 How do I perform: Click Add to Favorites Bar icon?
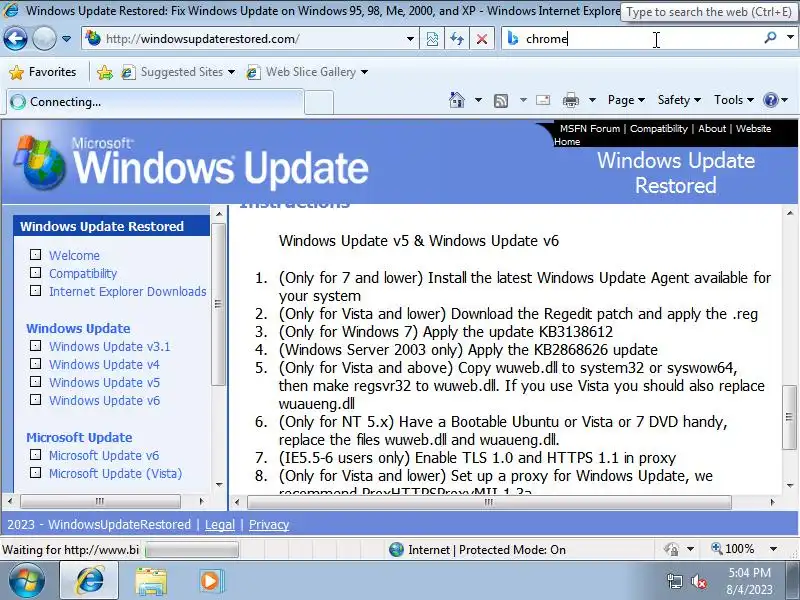pyautogui.click(x=105, y=72)
